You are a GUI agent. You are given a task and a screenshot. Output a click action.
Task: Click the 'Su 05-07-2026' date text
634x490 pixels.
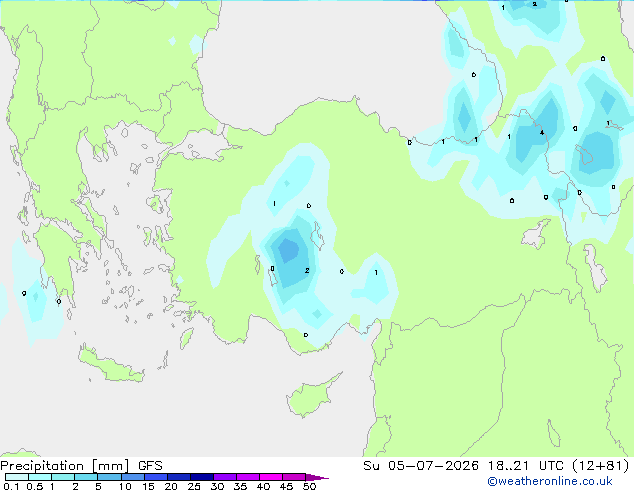coord(421,466)
